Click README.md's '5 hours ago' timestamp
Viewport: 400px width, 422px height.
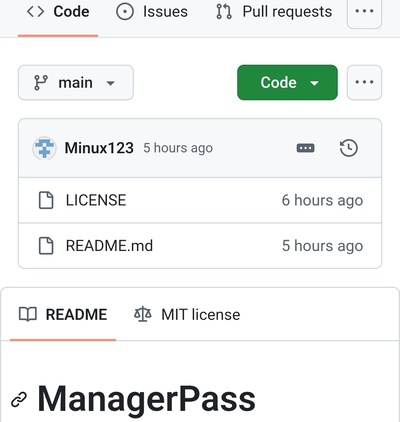coord(322,246)
